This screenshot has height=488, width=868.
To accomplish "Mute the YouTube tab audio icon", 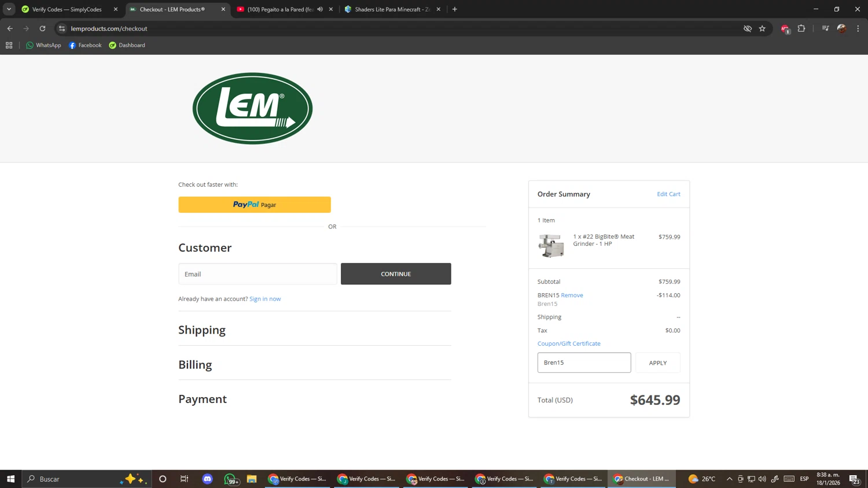I will point(320,9).
